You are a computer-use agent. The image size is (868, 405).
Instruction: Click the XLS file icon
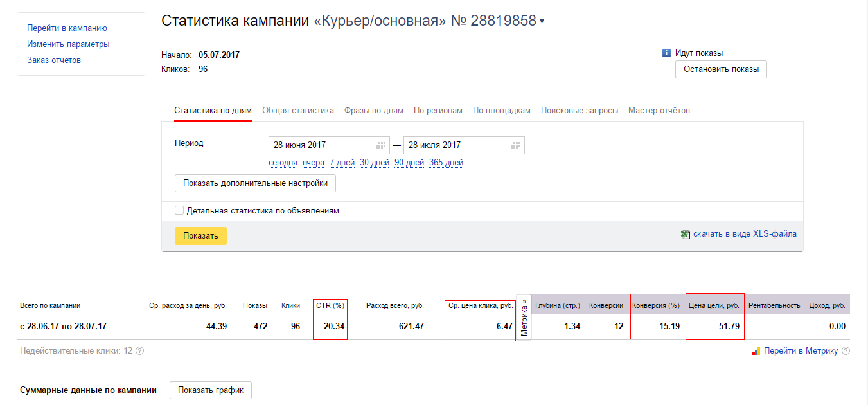[686, 235]
